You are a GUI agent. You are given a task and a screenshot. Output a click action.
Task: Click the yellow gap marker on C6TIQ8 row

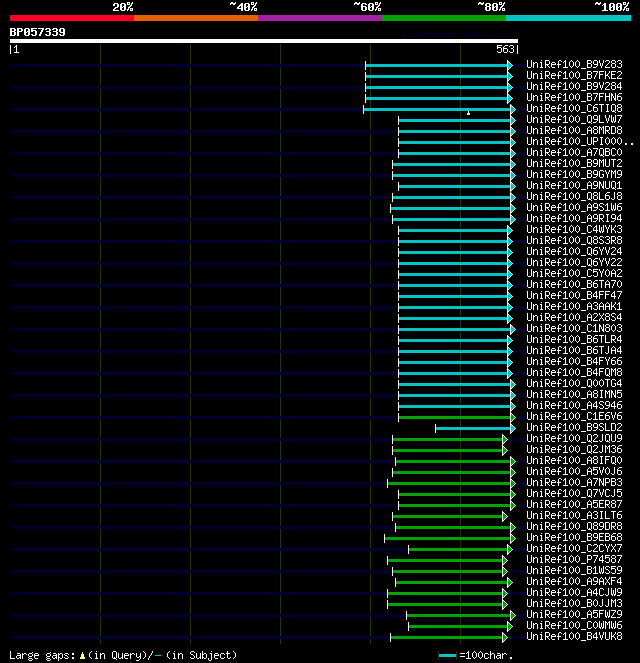(468, 113)
